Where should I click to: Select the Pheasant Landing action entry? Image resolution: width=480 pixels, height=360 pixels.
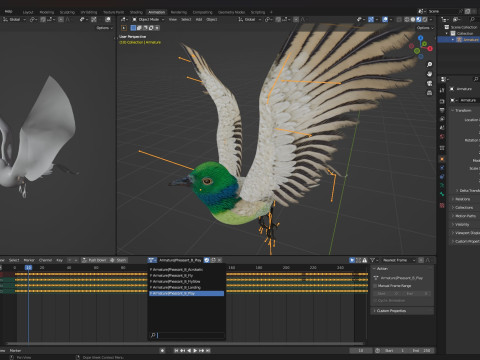(186, 287)
